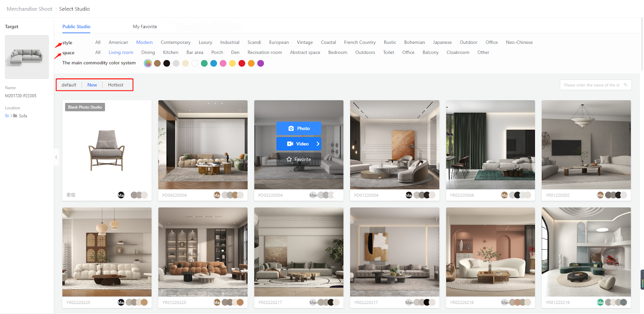Select studio YR03220217 thumbnail

click(x=299, y=252)
